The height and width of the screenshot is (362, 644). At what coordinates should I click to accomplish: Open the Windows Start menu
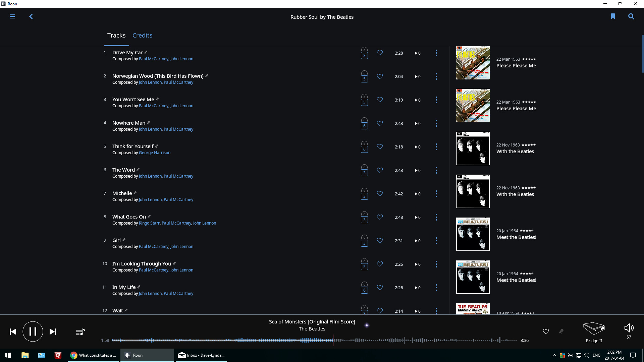8,355
